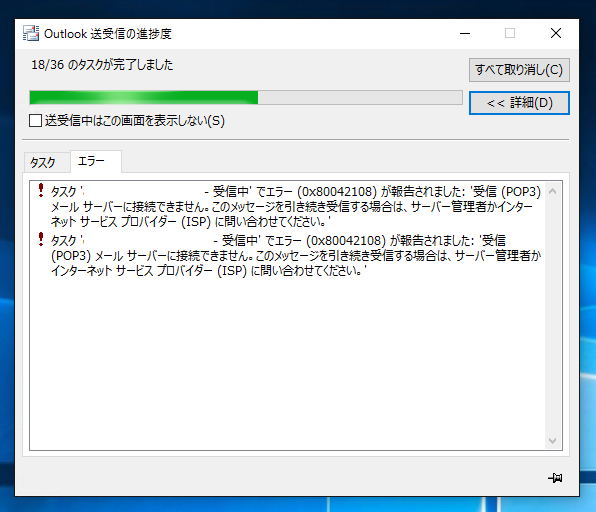Click the first red exclamation error icon
596x512 pixels.
[x=41, y=190]
